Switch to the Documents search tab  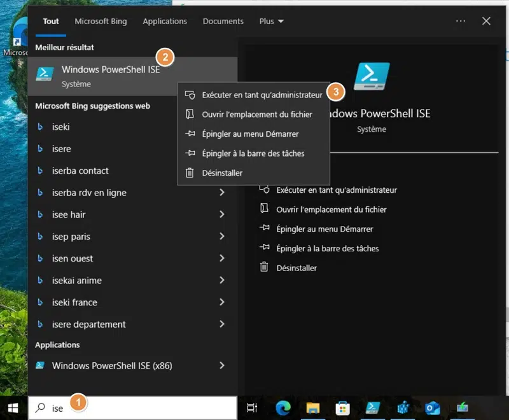click(x=223, y=21)
